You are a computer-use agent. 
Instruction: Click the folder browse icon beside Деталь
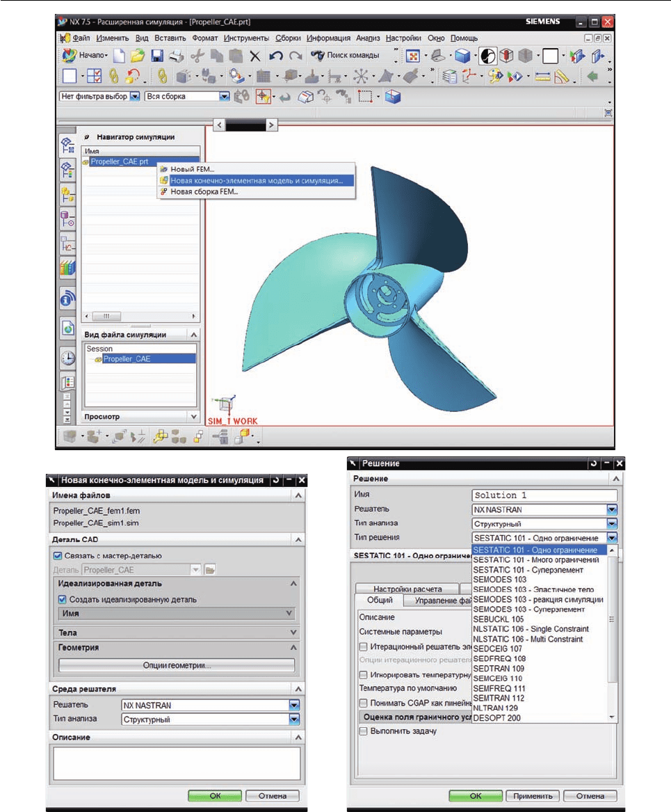point(209,570)
